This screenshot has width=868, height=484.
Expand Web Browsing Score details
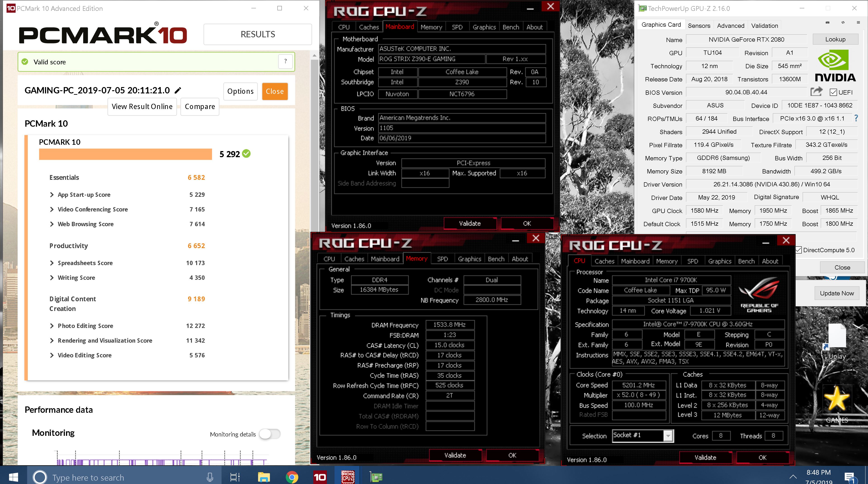[52, 224]
